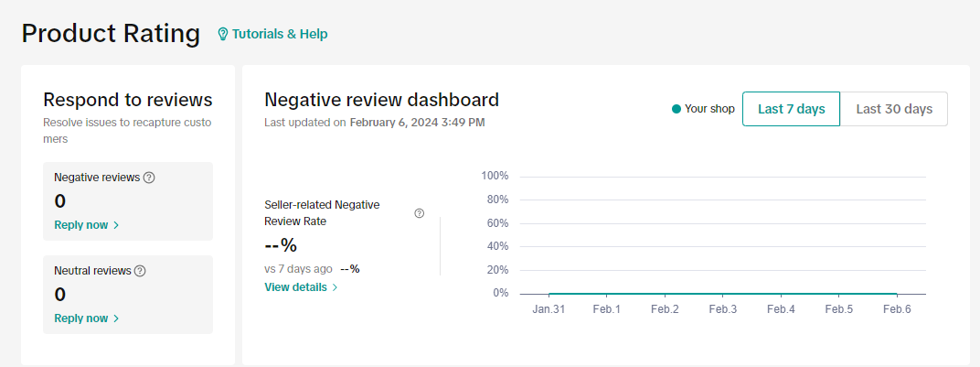980x367 pixels.
Task: Click Reply now under Neutral reviews
Action: click(81, 318)
